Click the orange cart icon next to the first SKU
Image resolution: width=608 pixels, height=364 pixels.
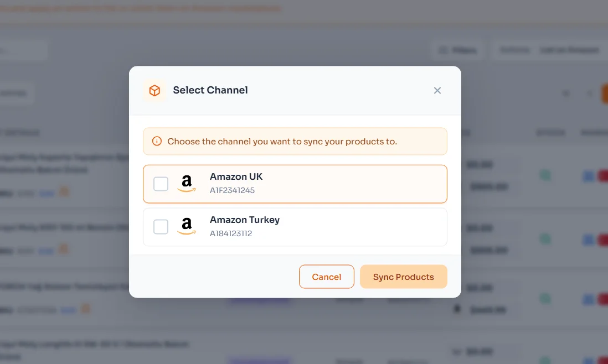64,193
